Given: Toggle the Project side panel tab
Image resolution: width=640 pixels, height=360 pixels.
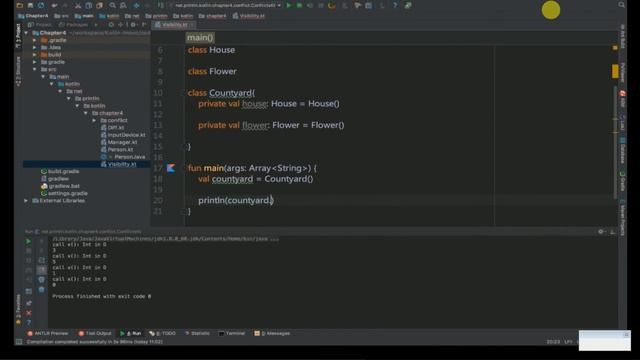Looking at the screenshot, I should point(18,36).
